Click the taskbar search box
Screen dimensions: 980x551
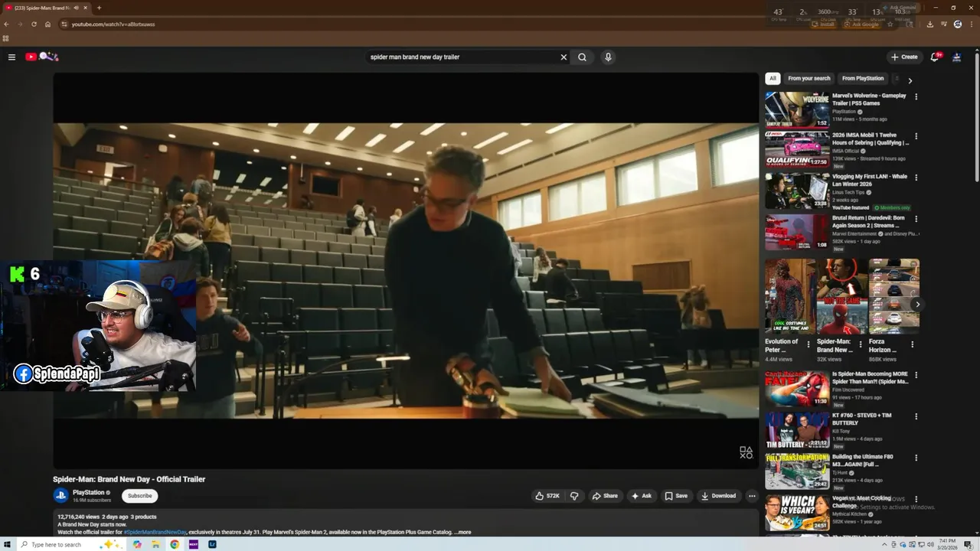click(x=72, y=544)
